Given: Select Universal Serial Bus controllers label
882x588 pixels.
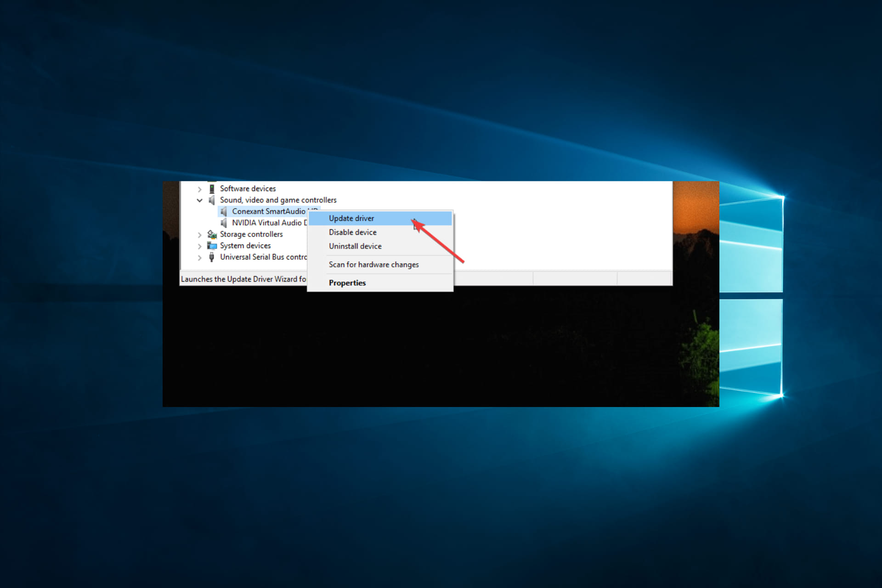Looking at the screenshot, I should (x=263, y=257).
